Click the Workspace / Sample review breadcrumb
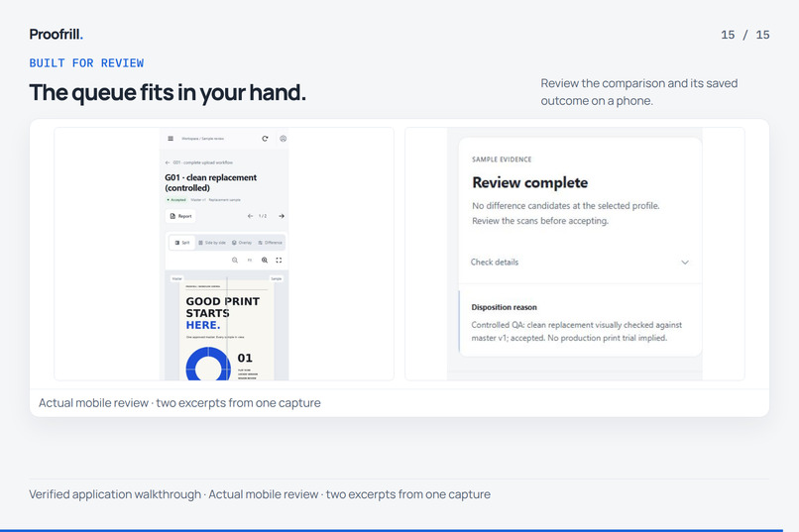Image resolution: width=799 pixels, height=532 pixels. click(x=203, y=139)
